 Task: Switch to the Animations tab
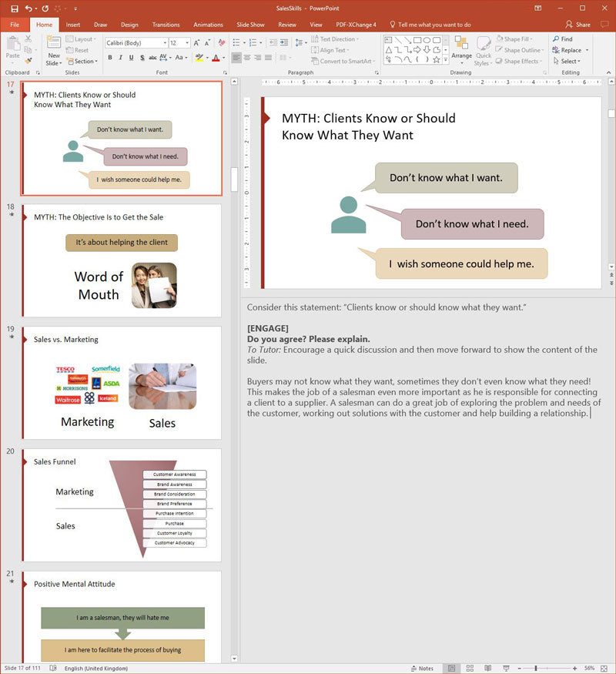tap(208, 25)
